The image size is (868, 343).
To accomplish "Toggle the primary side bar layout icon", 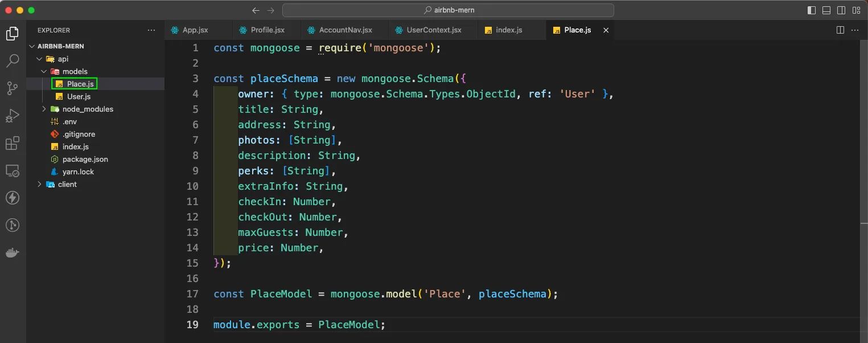I will [x=812, y=10].
